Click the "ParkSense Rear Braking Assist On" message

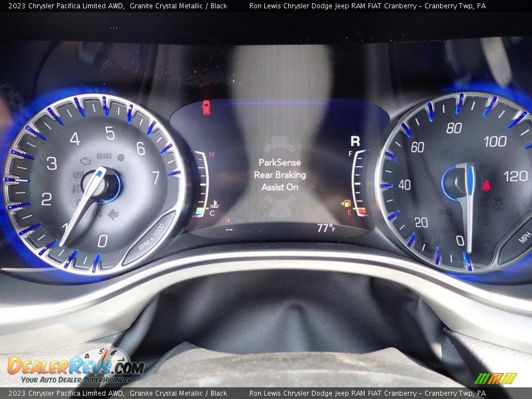pos(280,175)
